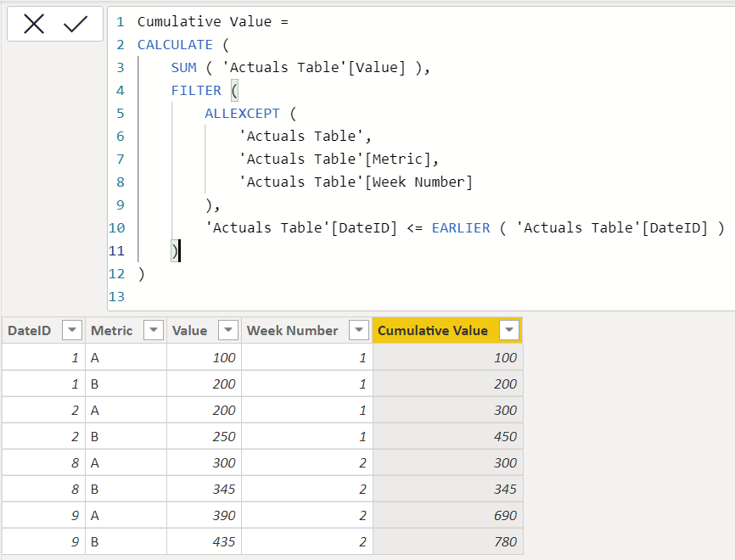
Task: Click the FILTER function on line 4
Action: tap(196, 91)
